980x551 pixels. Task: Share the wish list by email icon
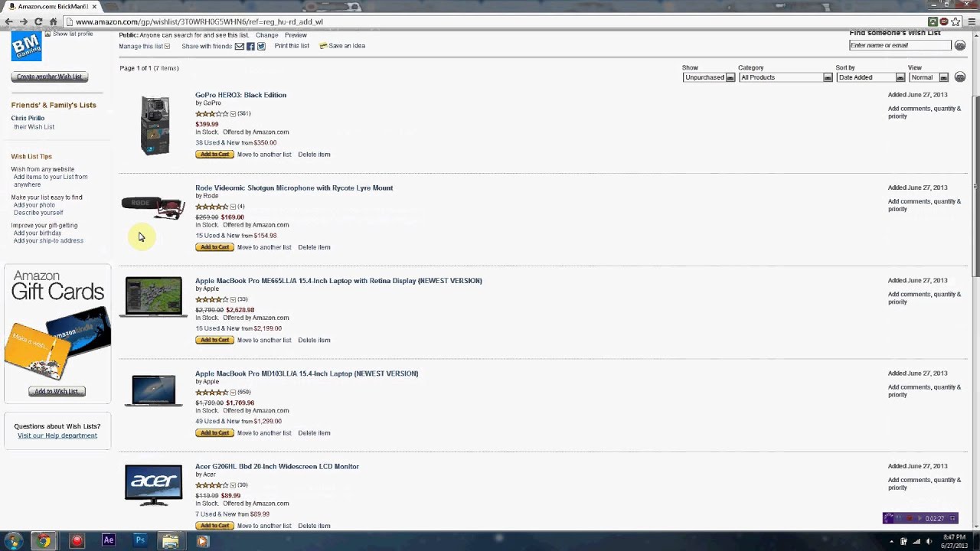[x=240, y=46]
